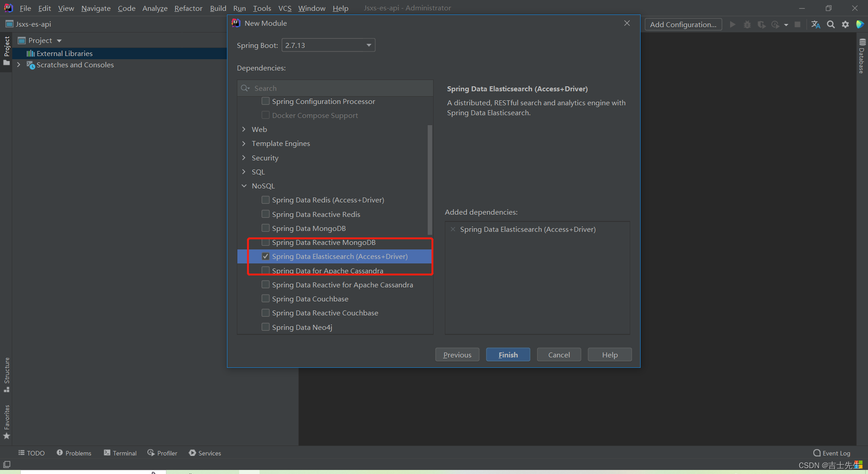Open the Favorites tool window side tab
868x474 pixels.
pyautogui.click(x=6, y=422)
